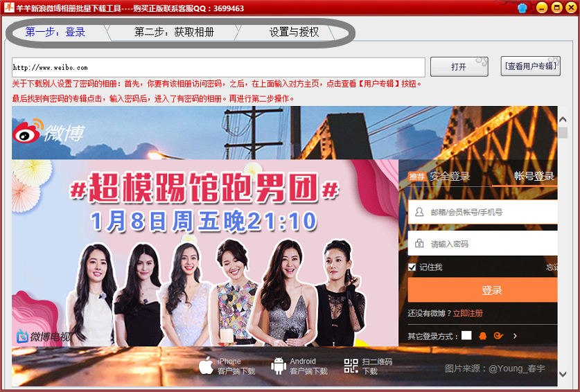
Task: Click the app icon in title bar
Action: click(x=8, y=8)
